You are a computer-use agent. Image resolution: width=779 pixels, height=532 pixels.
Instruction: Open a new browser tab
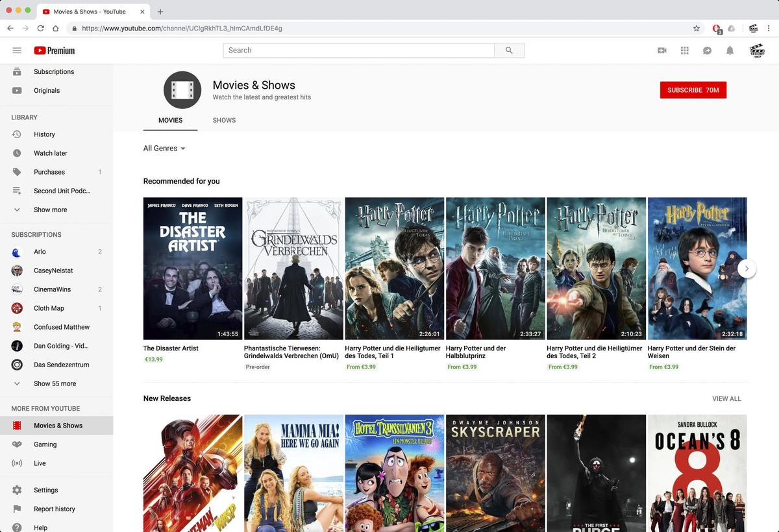(160, 12)
